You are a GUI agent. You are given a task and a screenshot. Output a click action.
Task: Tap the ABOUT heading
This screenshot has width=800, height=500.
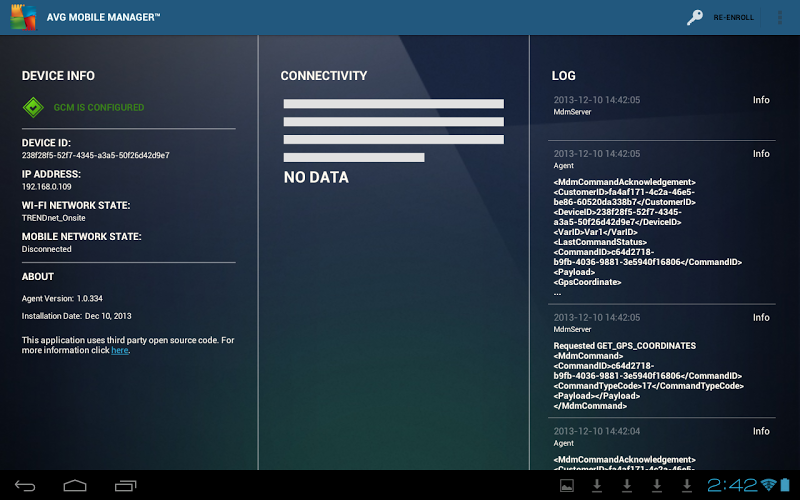pos(38,277)
